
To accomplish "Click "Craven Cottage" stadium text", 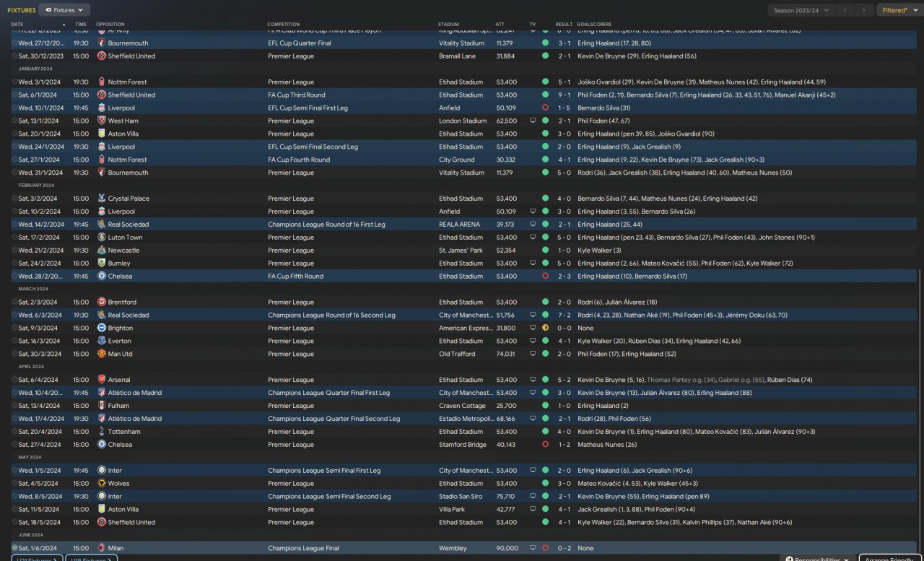I will 462,406.
